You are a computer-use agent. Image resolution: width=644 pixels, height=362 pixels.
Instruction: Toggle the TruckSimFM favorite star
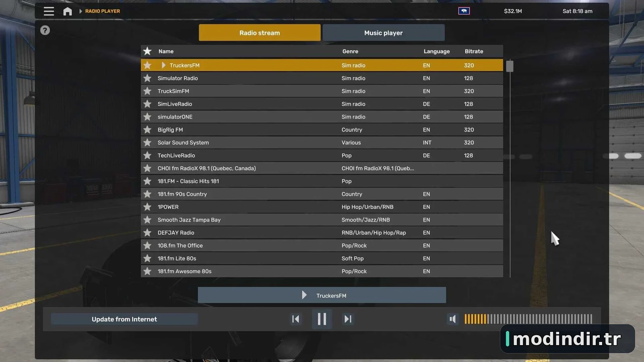click(147, 91)
